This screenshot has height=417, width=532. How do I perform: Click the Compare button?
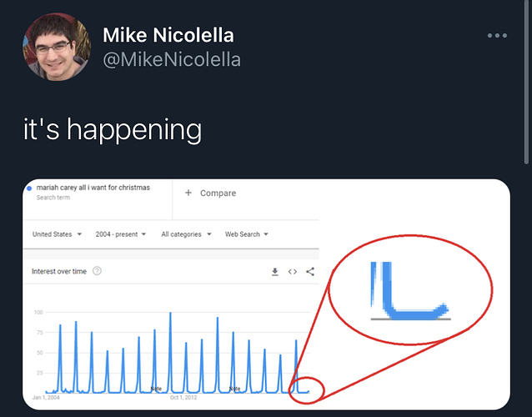(x=218, y=193)
